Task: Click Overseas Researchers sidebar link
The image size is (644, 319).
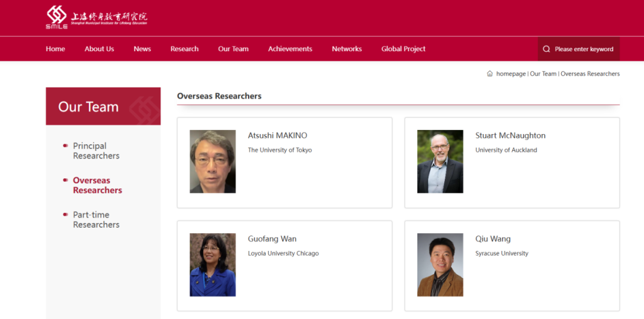Action: click(97, 185)
